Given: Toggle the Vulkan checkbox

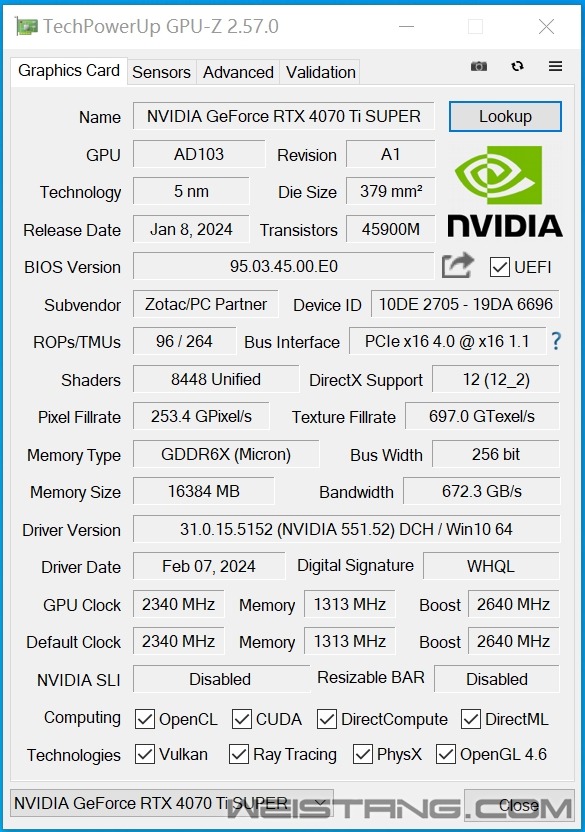Looking at the screenshot, I should coord(145,754).
